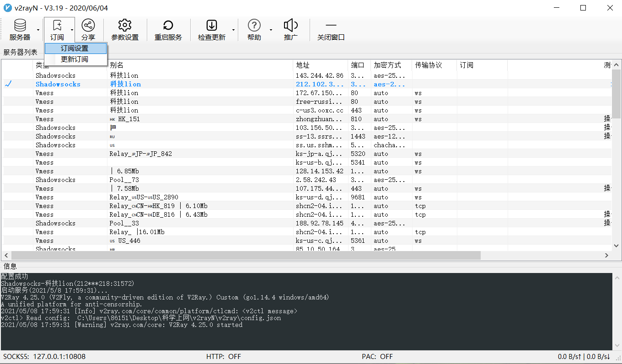Select the row with alias | 7.58Mb
Screen dimensions: 622x364
(x=306, y=188)
